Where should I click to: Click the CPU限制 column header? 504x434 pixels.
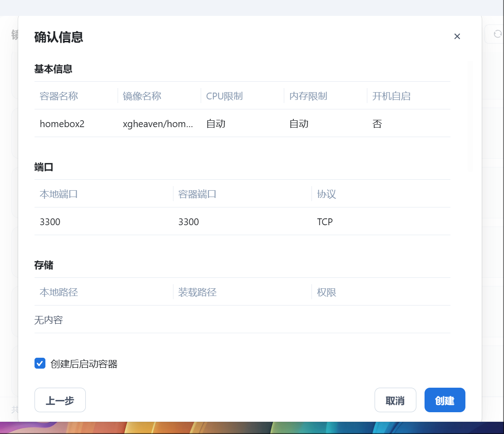224,96
